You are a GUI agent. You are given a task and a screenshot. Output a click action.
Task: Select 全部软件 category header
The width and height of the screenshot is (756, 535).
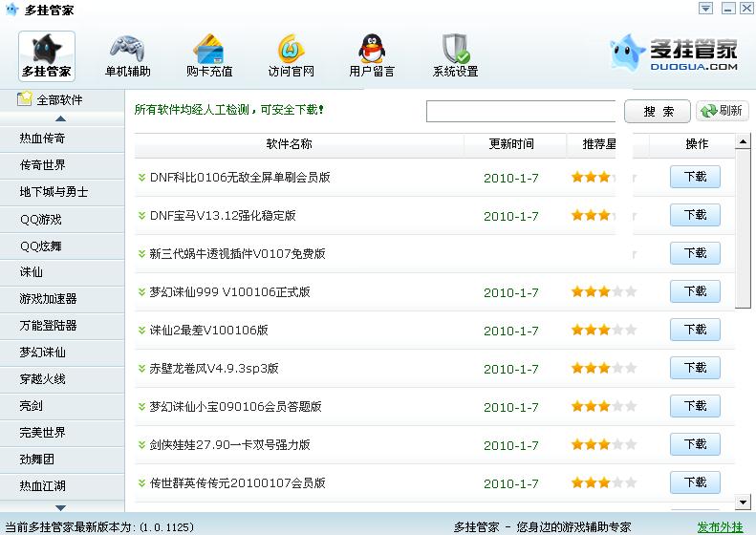pos(62,99)
